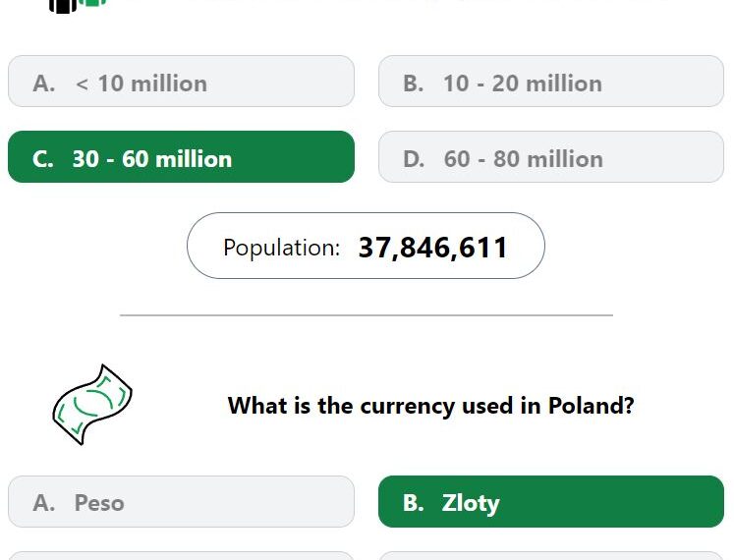Click the partially visible option below Zloty
The height and width of the screenshot is (560, 734).
point(551,556)
